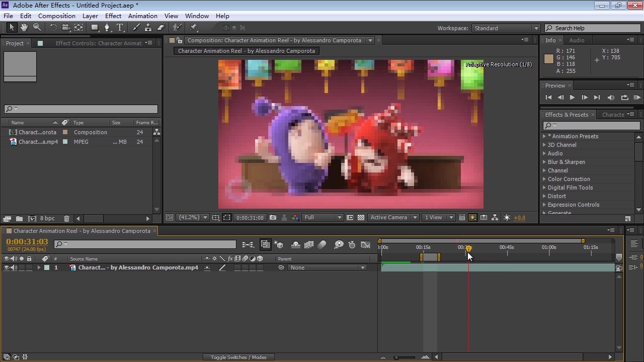Viewport: 644px width, 362px height.
Task: Select the Eraser tool
Action: [x=161, y=28]
